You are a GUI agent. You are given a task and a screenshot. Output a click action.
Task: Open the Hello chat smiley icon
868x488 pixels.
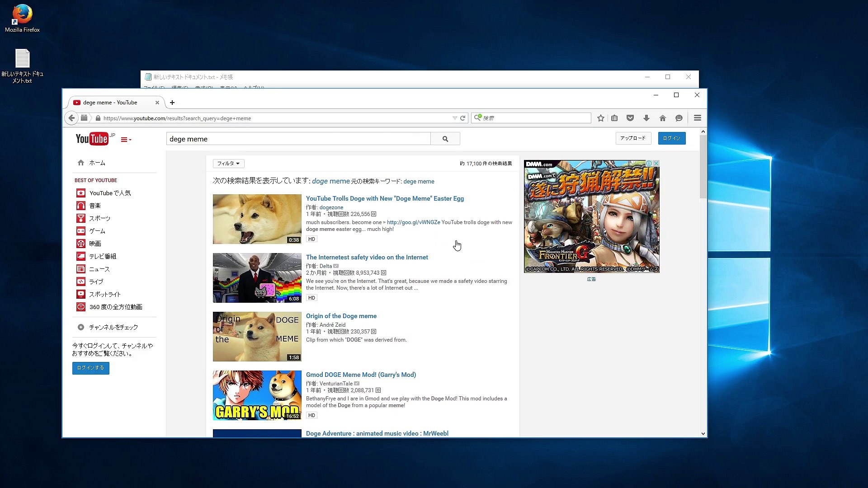click(679, 118)
